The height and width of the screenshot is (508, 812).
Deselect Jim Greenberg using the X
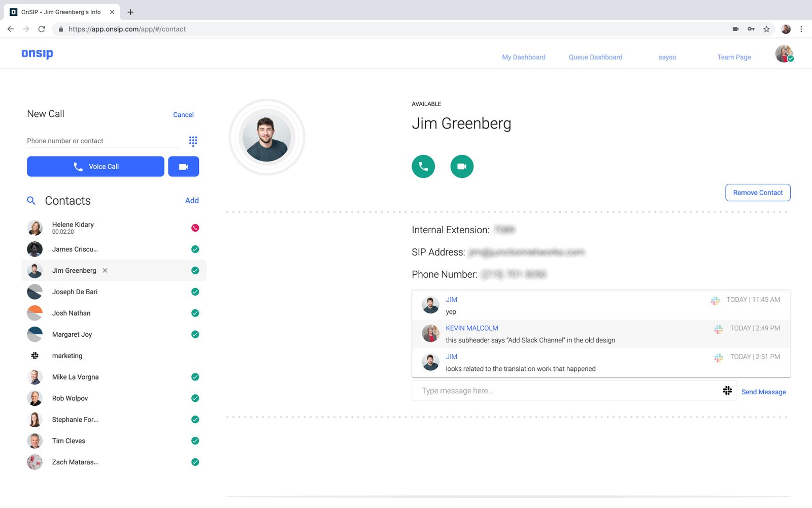tap(105, 271)
